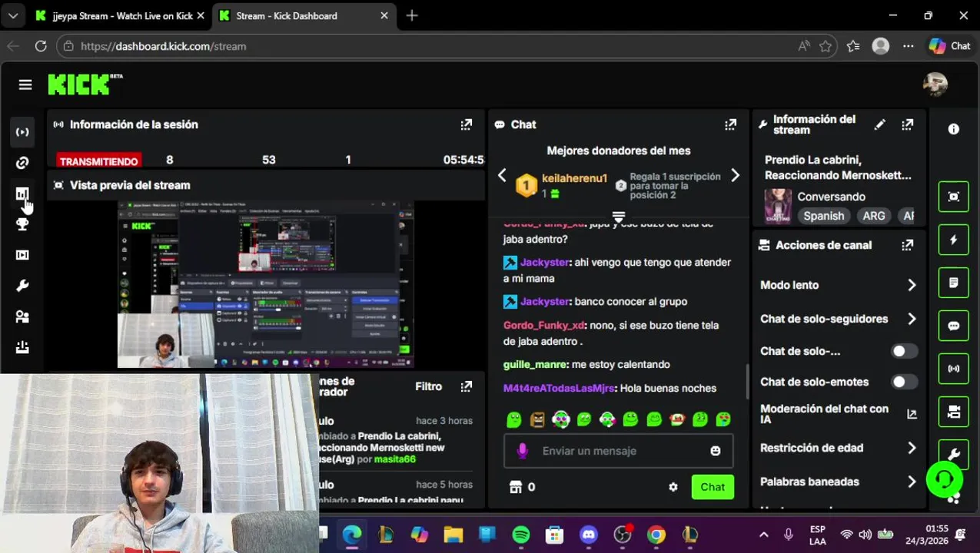Open chat settings gear icon
The width and height of the screenshot is (980, 553).
(x=673, y=487)
